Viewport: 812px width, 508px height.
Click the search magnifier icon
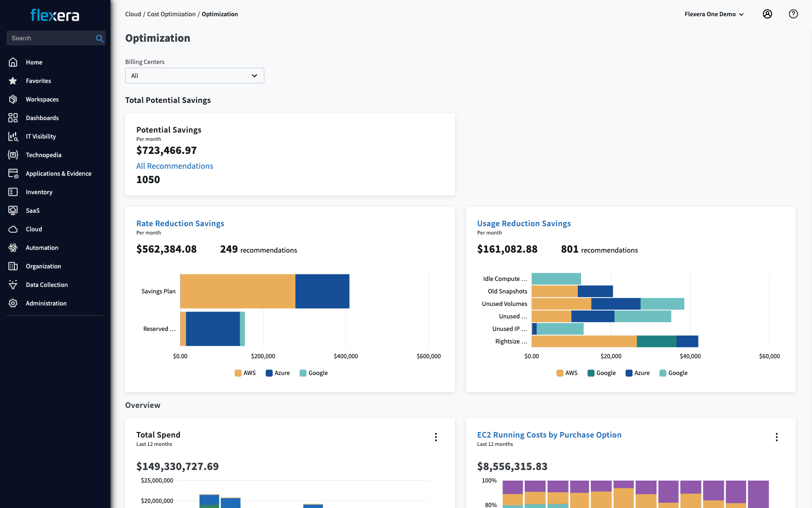[x=99, y=38]
